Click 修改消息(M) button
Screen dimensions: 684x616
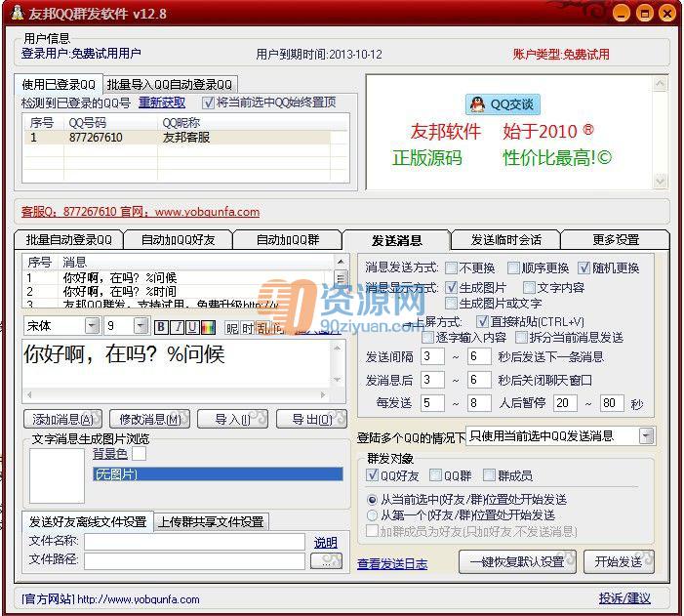pyautogui.click(x=150, y=419)
